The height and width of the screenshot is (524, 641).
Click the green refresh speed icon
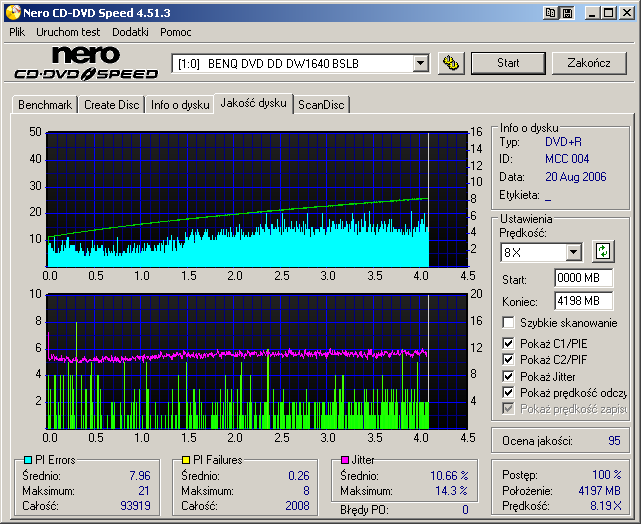pos(603,251)
